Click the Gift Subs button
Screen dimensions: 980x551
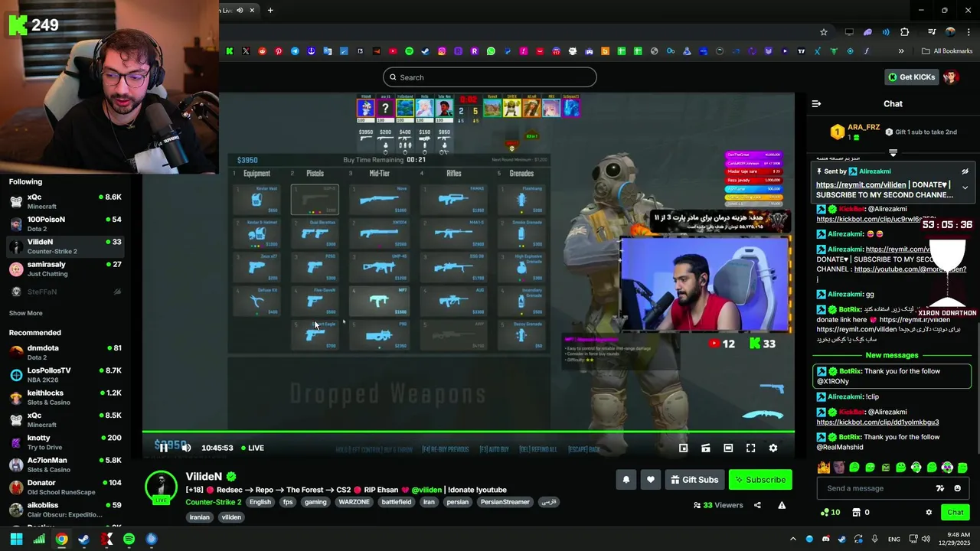pyautogui.click(x=694, y=480)
